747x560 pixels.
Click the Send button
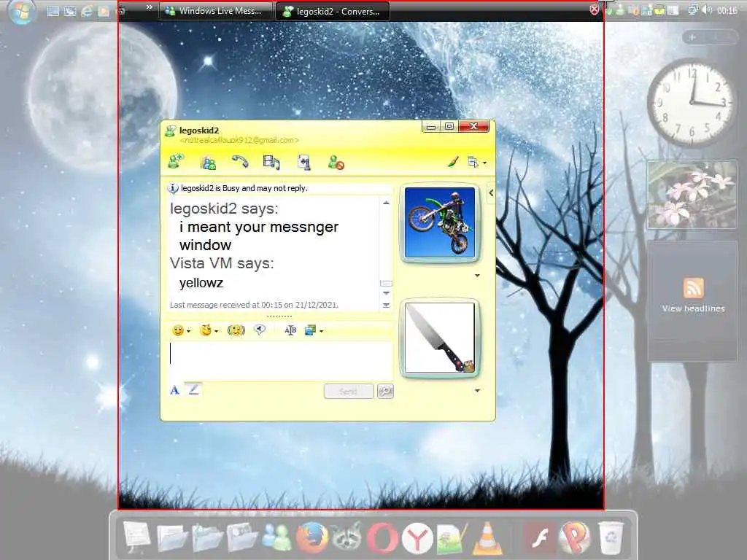coord(349,391)
